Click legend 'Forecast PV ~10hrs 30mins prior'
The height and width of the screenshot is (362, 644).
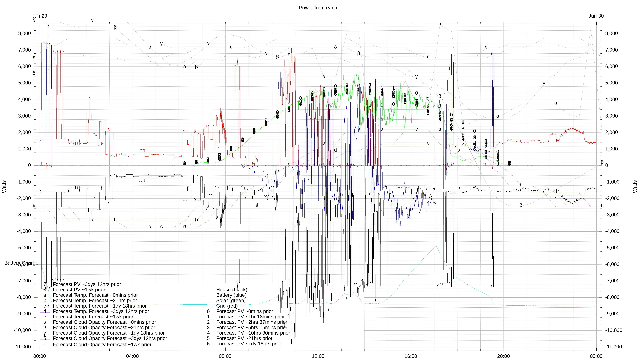click(x=253, y=333)
